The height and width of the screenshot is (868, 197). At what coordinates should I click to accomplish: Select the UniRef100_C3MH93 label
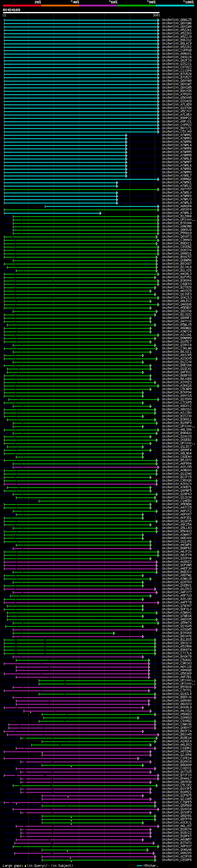[x=177, y=240]
